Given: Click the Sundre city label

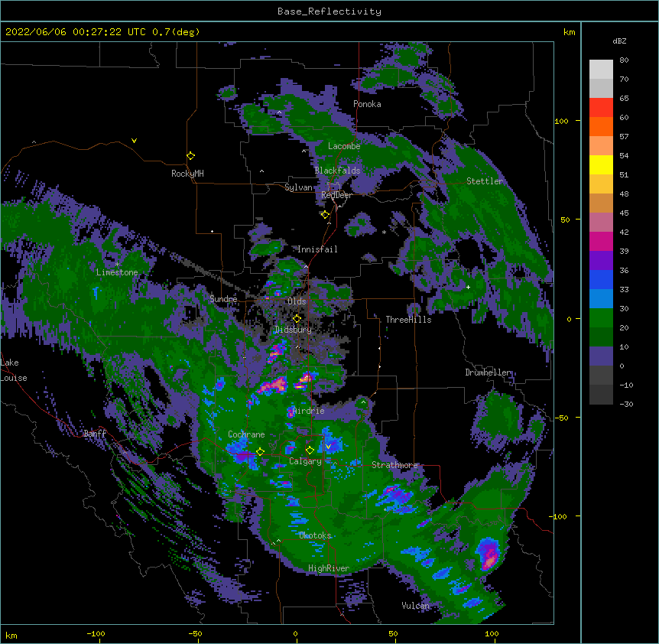Looking at the screenshot, I should 223,299.
